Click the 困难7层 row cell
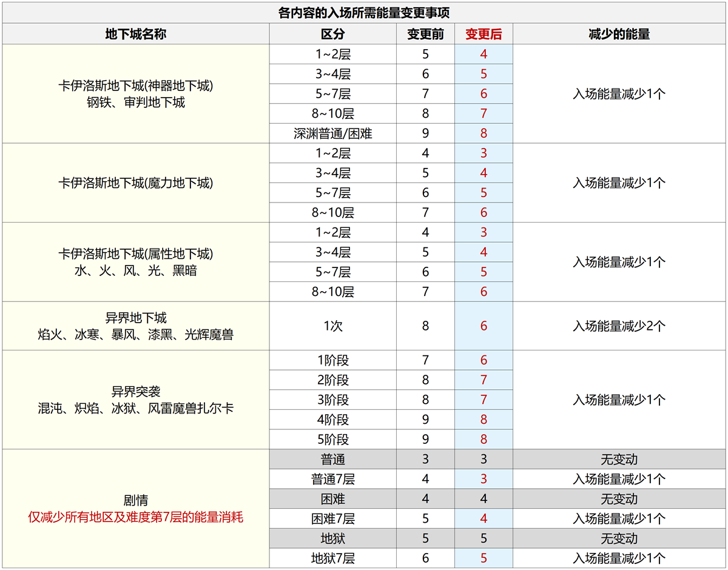Image resolution: width=728 pixels, height=570 pixels. pos(332,519)
